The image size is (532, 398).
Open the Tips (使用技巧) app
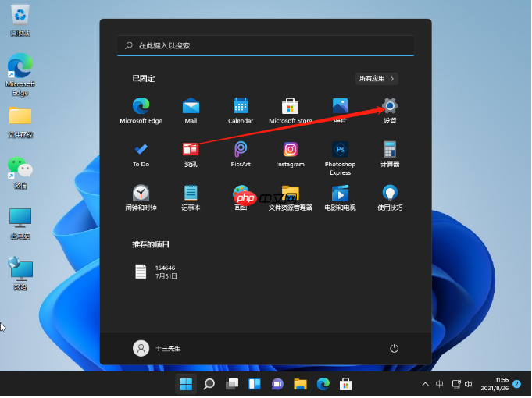coord(390,197)
